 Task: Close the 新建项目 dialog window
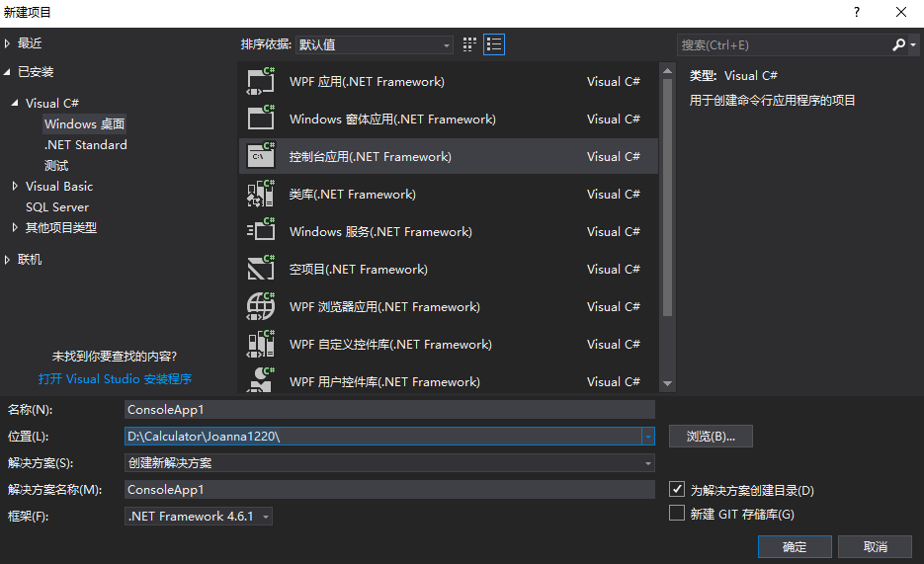coord(901,12)
